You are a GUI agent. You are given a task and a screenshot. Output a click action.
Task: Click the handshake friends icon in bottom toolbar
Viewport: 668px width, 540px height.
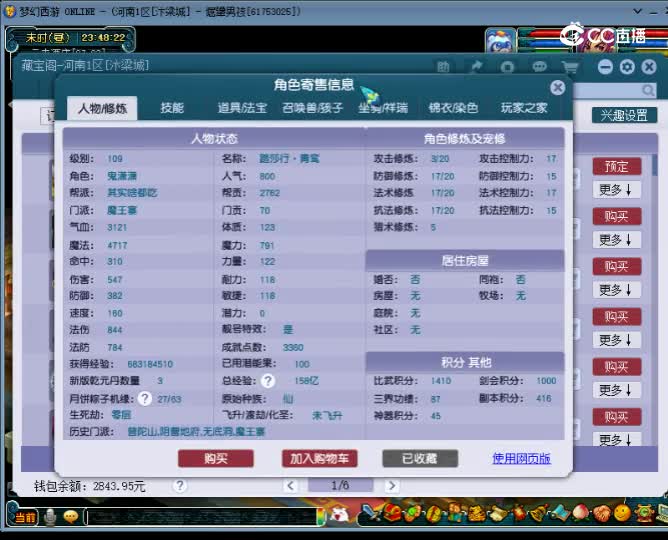pyautogui.click(x=602, y=513)
